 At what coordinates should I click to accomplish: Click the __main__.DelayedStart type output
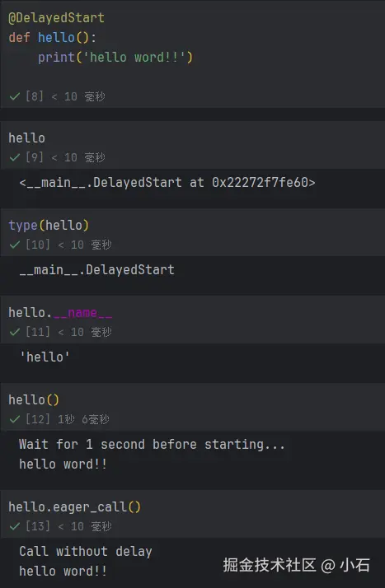click(96, 270)
